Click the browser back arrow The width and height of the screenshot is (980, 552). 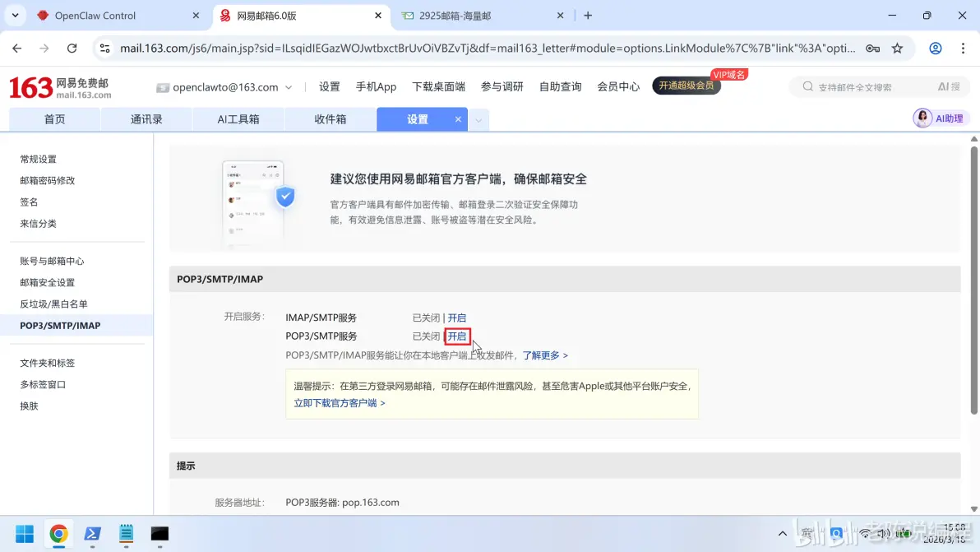pos(17,49)
